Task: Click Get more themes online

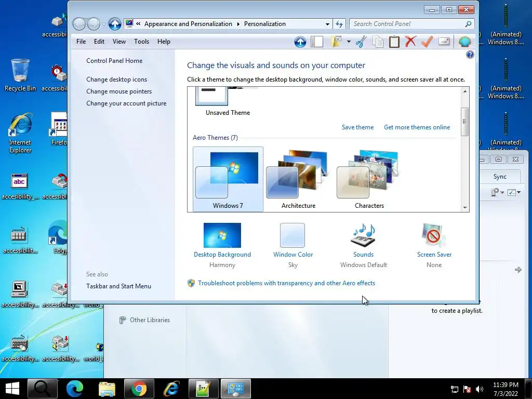Action: [417, 127]
